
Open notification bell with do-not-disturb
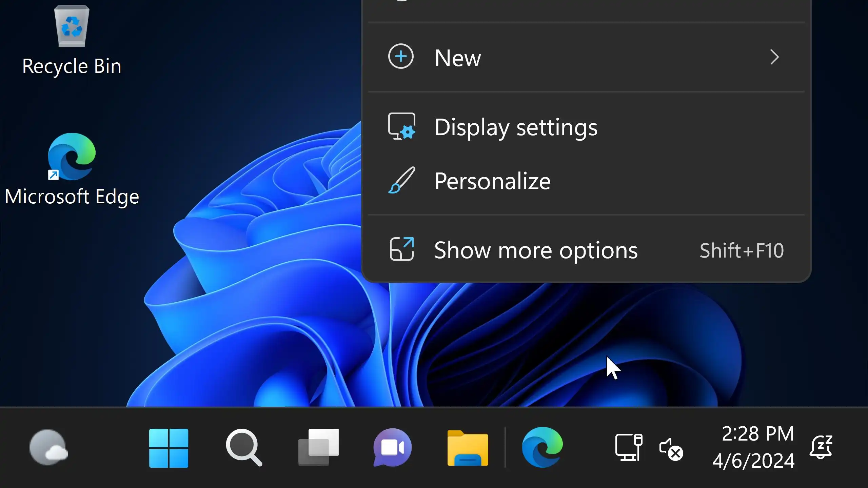(x=821, y=447)
